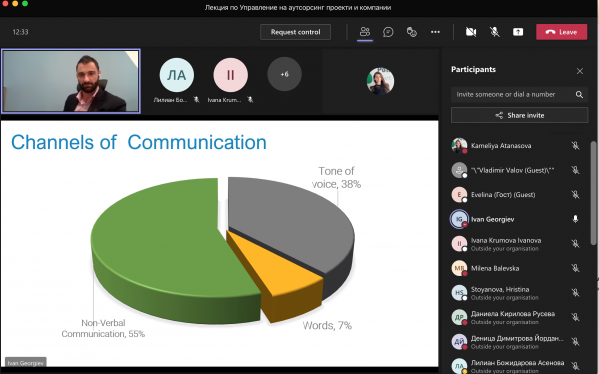
Task: Click the search magnifier icon
Action: [x=579, y=94]
